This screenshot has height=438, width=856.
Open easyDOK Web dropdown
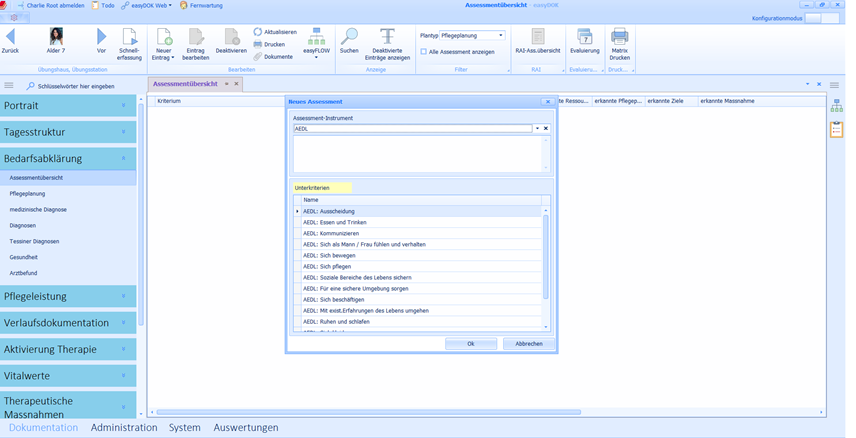click(x=146, y=5)
